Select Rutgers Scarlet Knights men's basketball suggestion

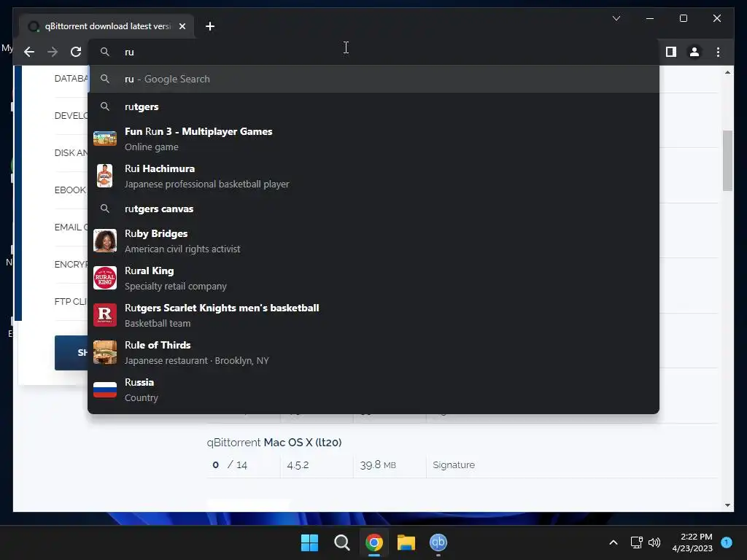coord(373,315)
